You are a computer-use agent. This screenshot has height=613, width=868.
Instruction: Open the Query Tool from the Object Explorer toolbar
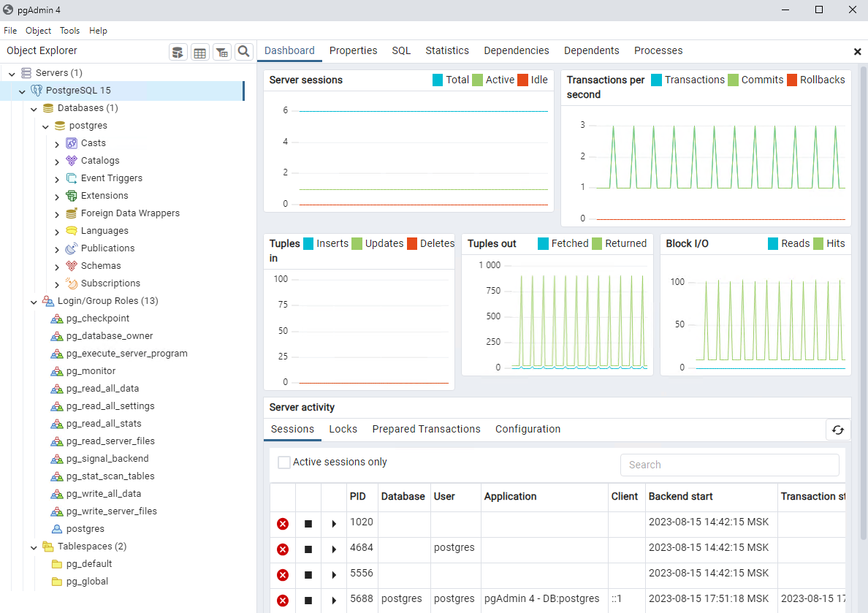point(178,52)
